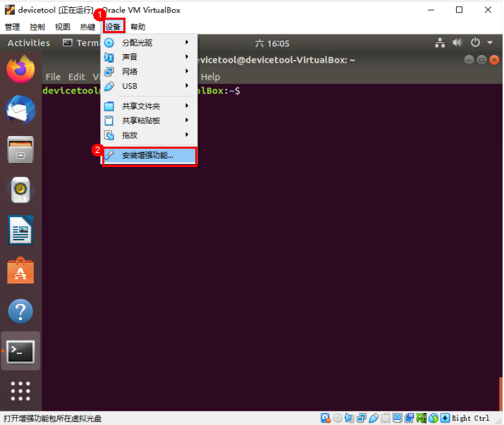Launch Thunderbird mail from the dock
Image resolution: width=504 pixels, height=425 pixels.
point(20,109)
